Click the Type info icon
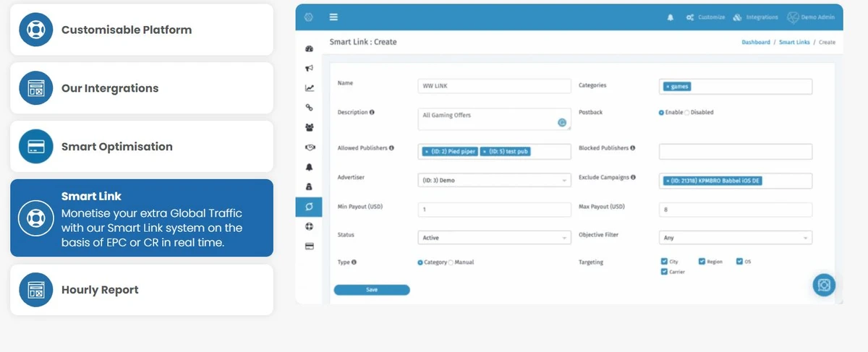 coord(354,262)
